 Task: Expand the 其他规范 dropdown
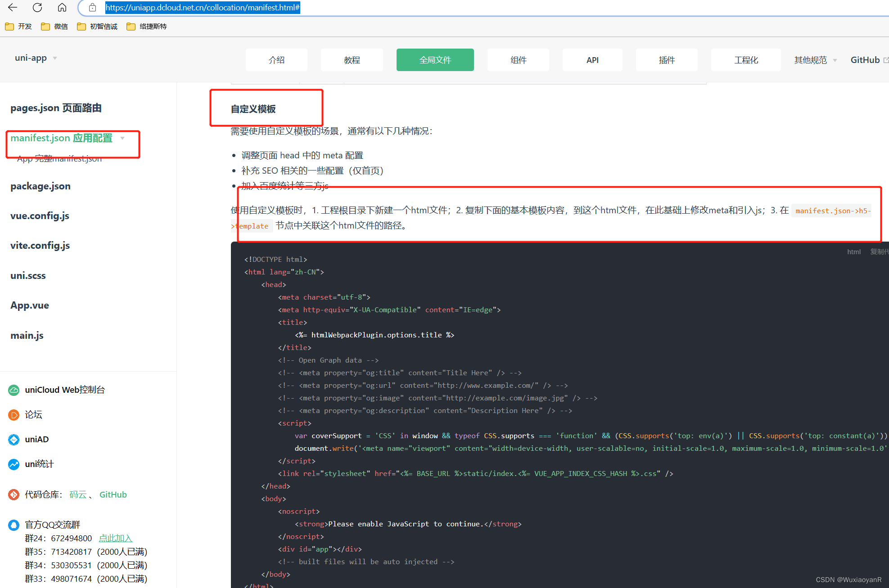click(815, 59)
